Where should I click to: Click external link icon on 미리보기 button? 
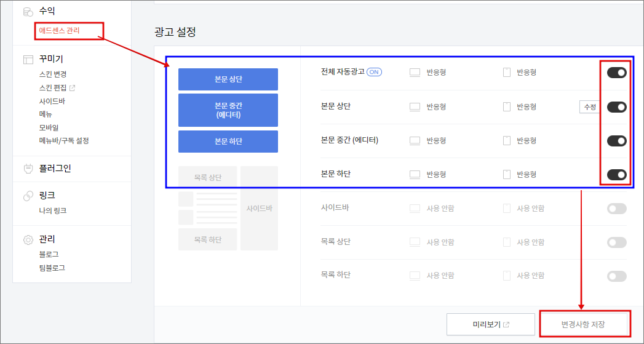pyautogui.click(x=506, y=325)
